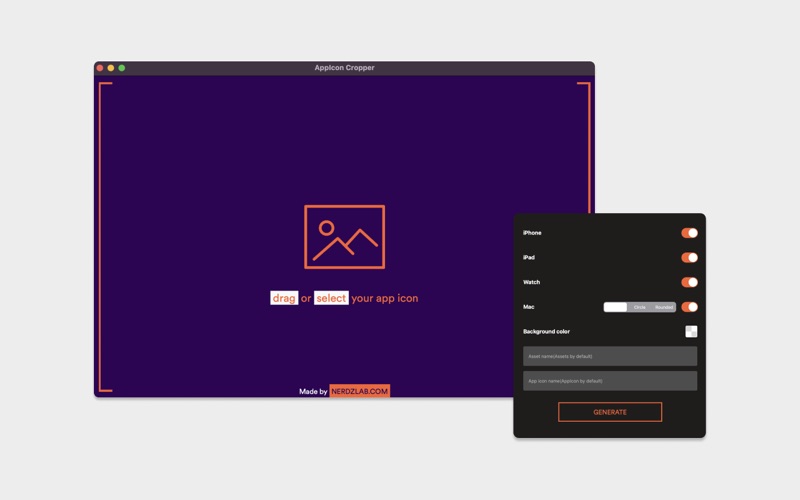Screen dimensions: 800x500
Task: Open the Background color swatch
Action: (691, 332)
